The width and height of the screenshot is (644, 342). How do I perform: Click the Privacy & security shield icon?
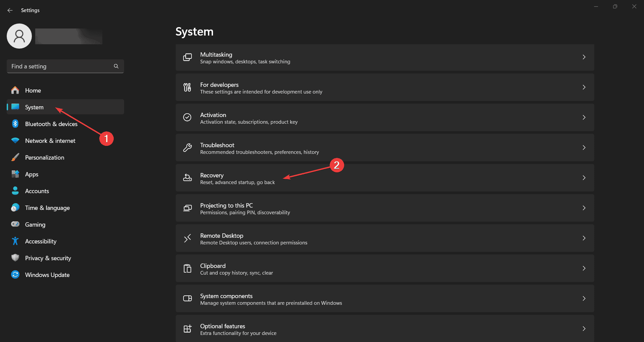[15, 258]
